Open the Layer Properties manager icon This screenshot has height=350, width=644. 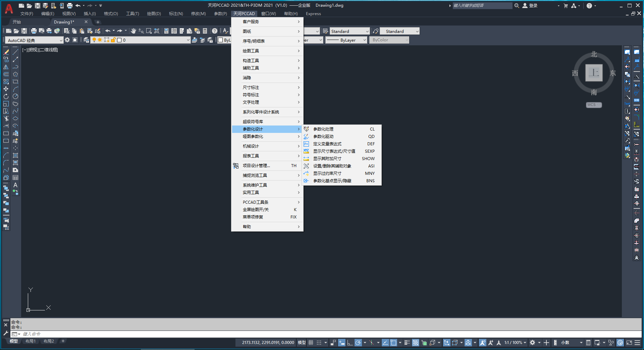point(86,40)
